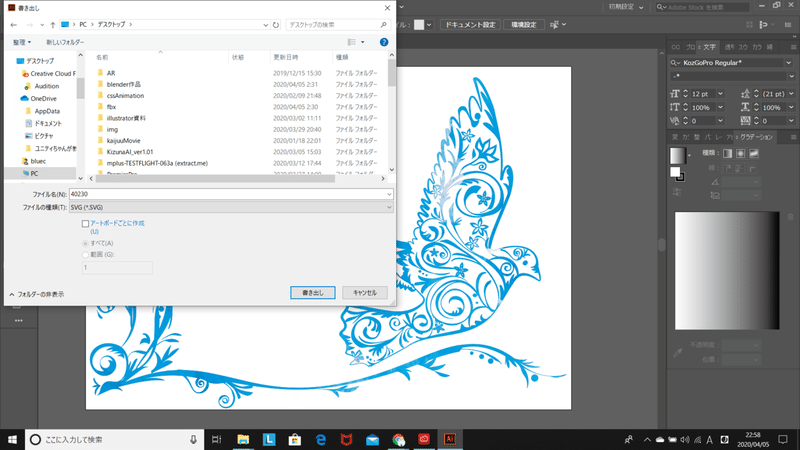Open the dialog help icon
Viewport: 800px width, 450px height.
point(384,42)
